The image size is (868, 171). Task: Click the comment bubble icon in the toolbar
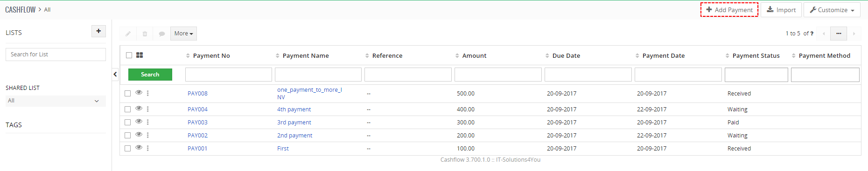coord(161,34)
